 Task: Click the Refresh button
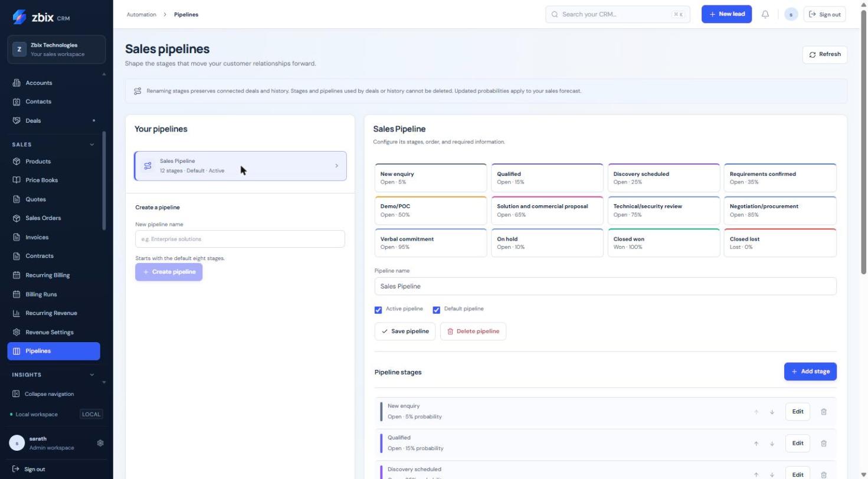point(825,54)
